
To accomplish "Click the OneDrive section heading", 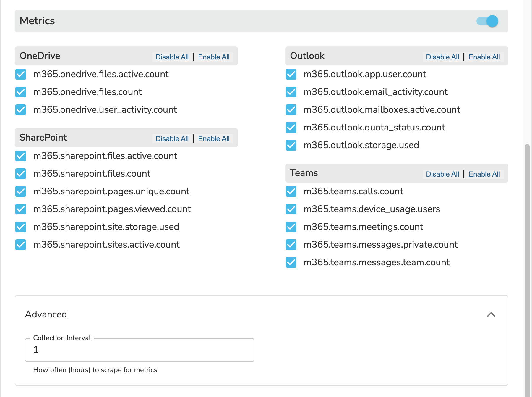I will (40, 56).
